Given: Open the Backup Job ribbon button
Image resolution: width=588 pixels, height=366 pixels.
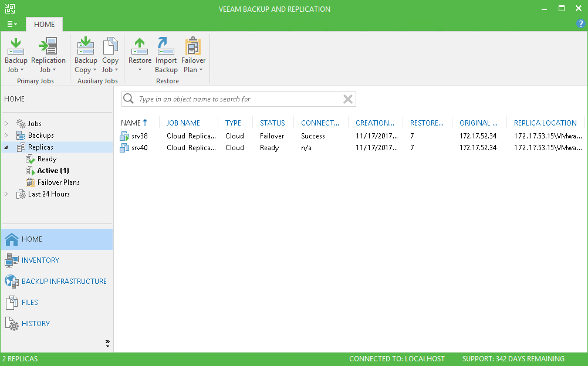Looking at the screenshot, I should tap(16, 55).
